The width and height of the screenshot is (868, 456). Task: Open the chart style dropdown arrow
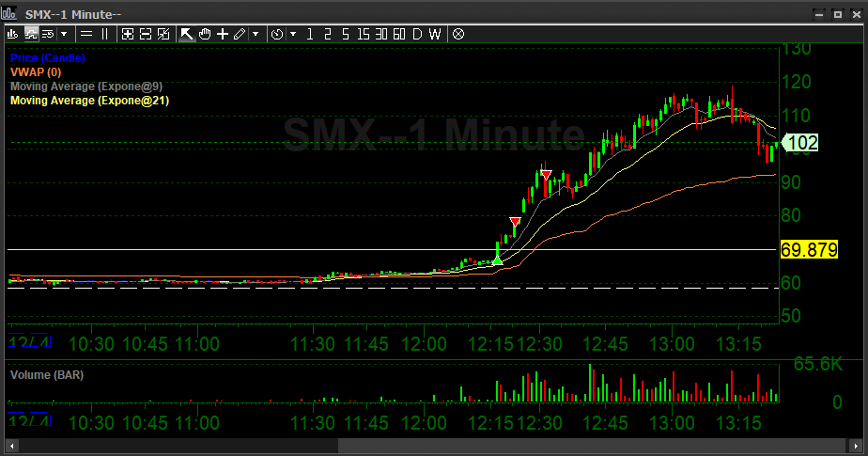64,35
